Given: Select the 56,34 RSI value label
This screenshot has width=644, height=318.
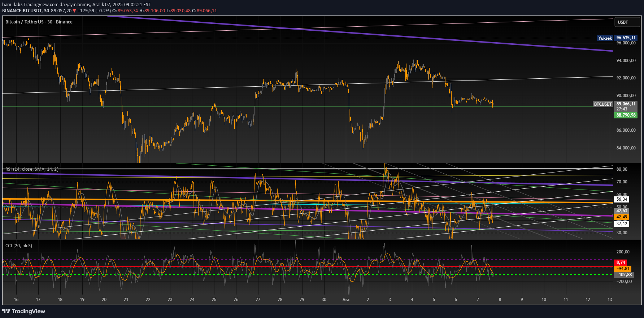Looking at the screenshot, I should pyautogui.click(x=622, y=199).
